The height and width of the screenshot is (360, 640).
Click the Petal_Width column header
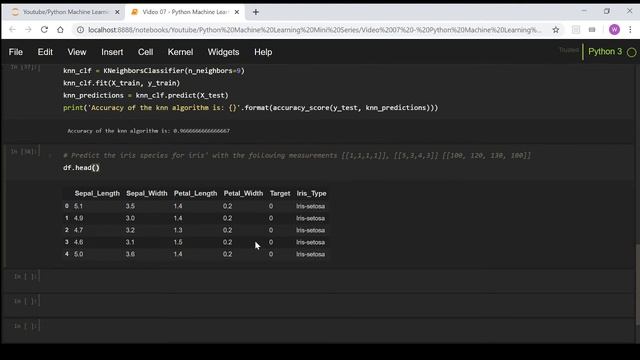coord(243,193)
